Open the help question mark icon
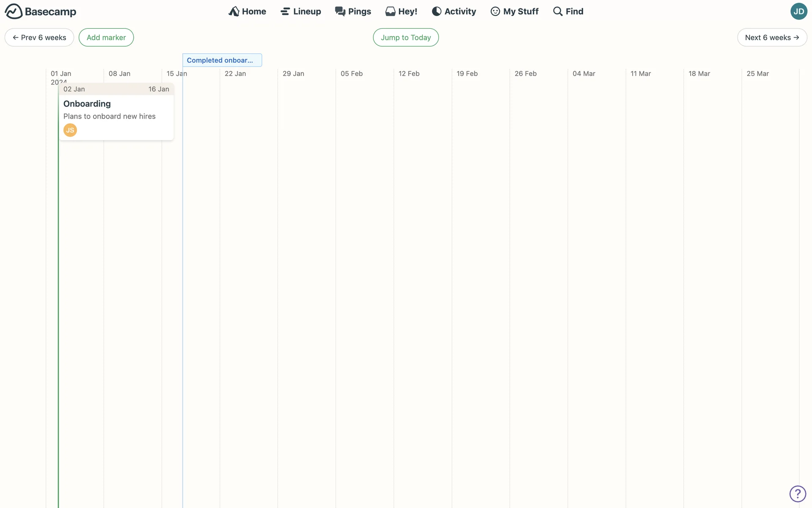Viewport: 812px width, 508px height. point(798,494)
